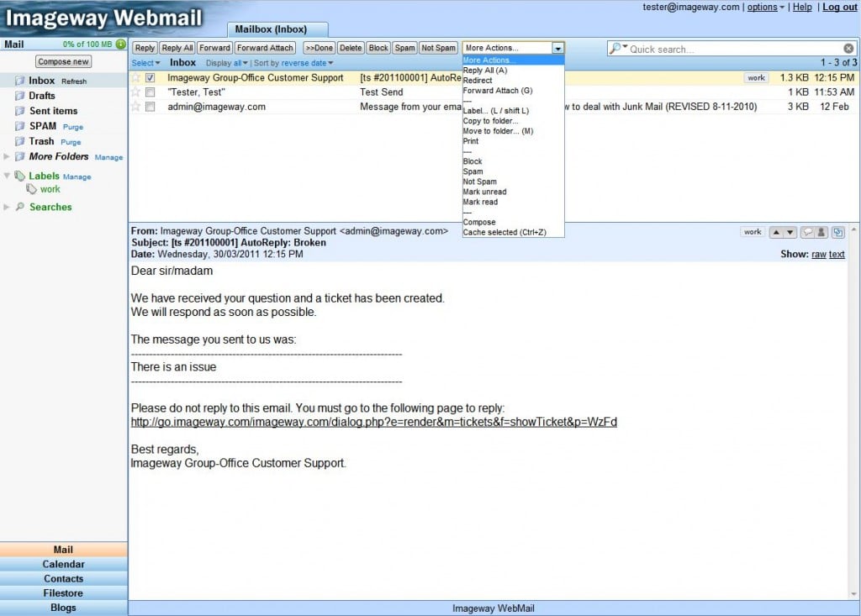Click the Compose new button

click(x=62, y=61)
